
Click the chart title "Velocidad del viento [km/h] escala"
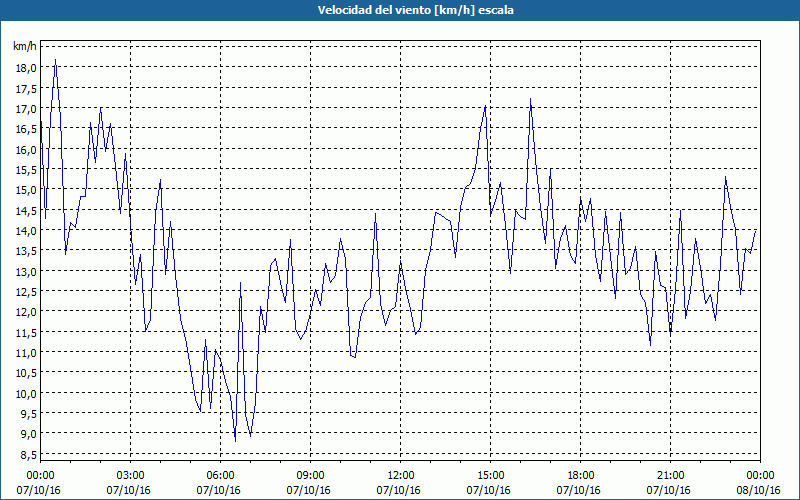[415, 10]
